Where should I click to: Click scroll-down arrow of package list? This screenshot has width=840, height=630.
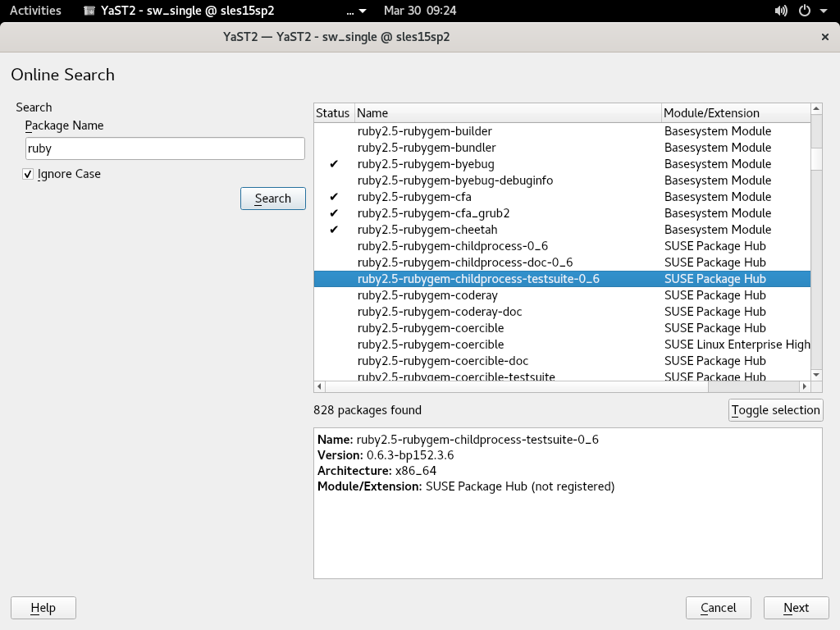[x=816, y=375]
